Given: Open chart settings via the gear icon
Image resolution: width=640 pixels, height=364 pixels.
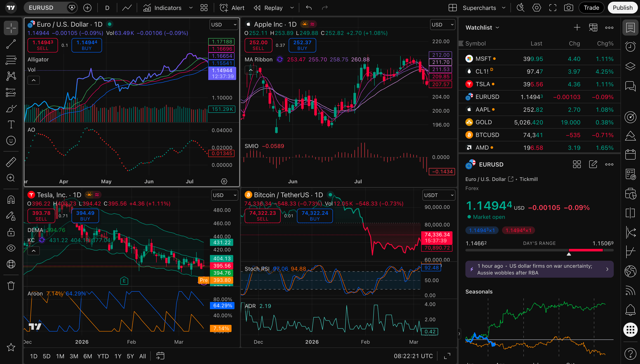Looking at the screenshot, I should pyautogui.click(x=537, y=7).
